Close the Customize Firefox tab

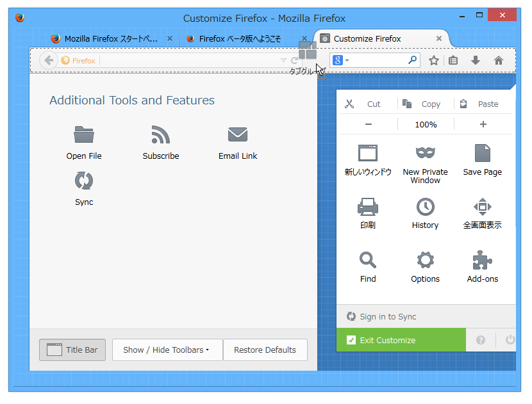pos(439,38)
